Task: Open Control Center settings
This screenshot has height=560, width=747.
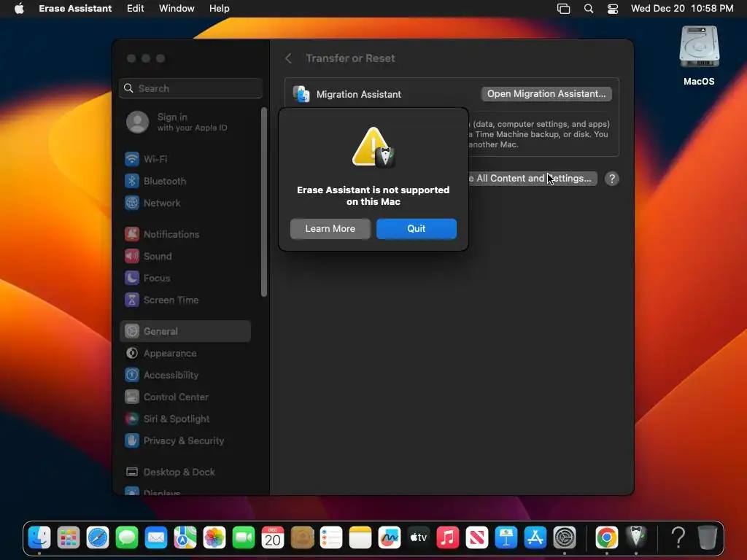Action: tap(186, 397)
